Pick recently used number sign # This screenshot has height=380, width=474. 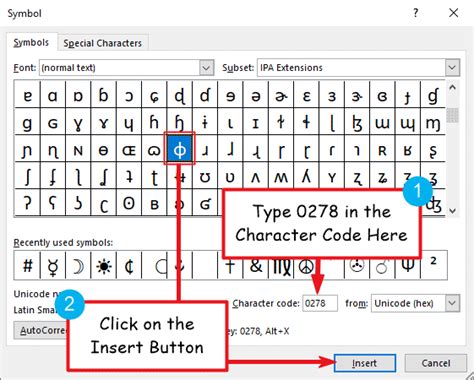pyautogui.click(x=27, y=266)
